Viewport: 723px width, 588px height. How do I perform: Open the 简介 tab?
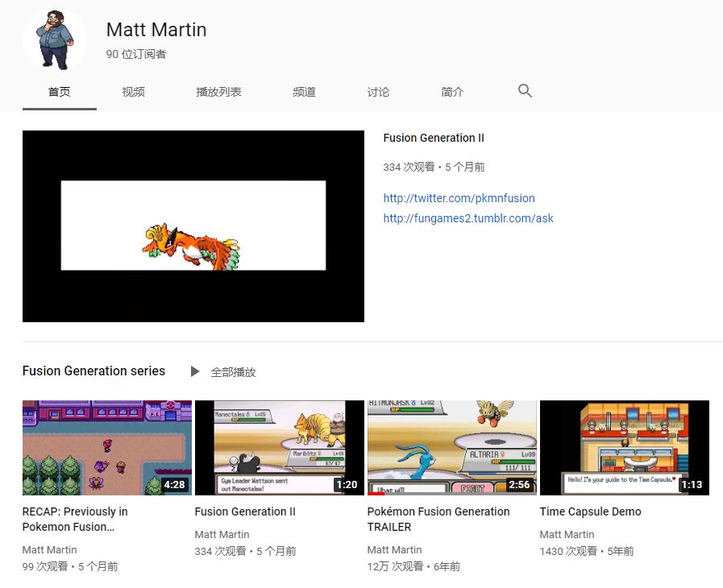point(452,92)
